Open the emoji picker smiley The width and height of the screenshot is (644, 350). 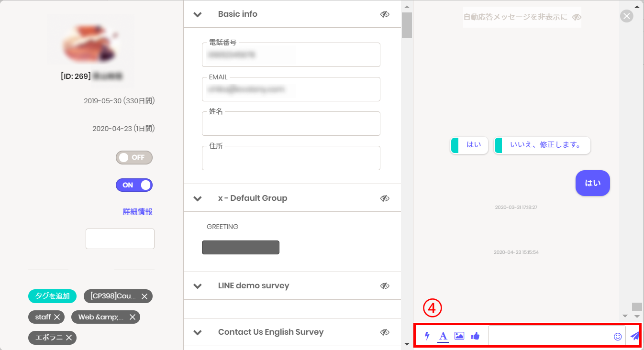(618, 337)
